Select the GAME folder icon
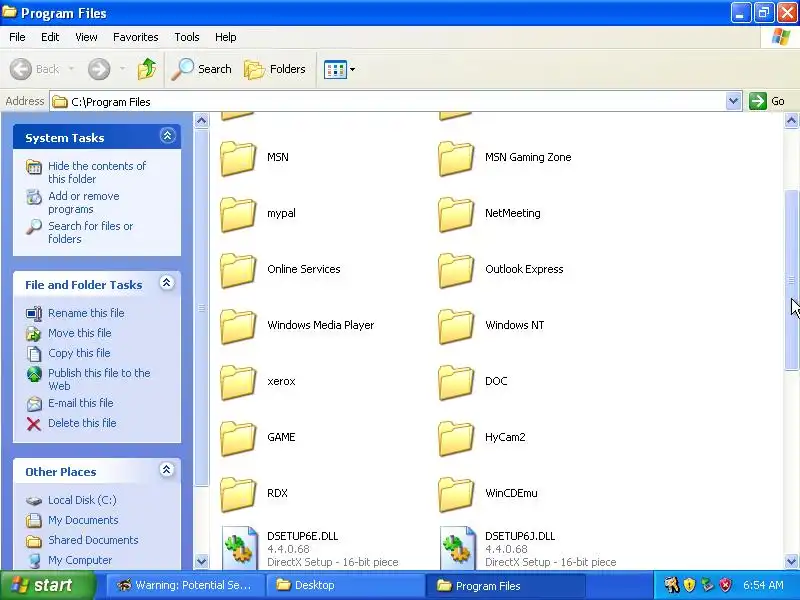 pos(238,439)
